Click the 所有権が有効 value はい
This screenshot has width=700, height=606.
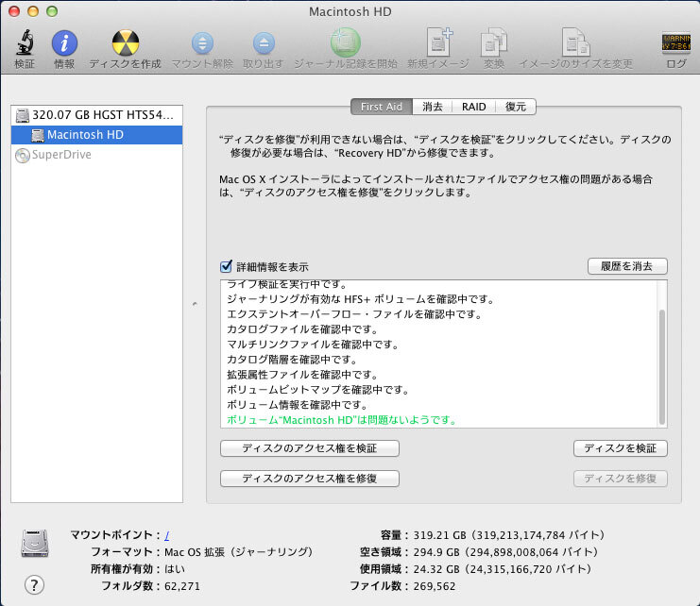point(175,569)
